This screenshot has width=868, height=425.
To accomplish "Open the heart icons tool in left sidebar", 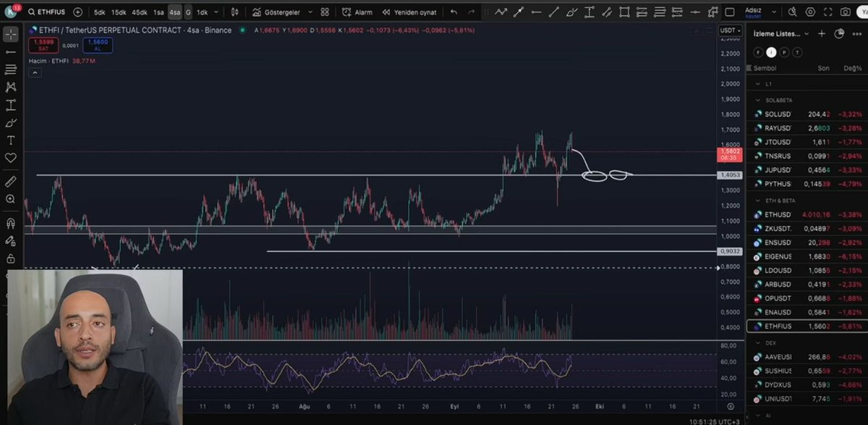I will 11,157.
